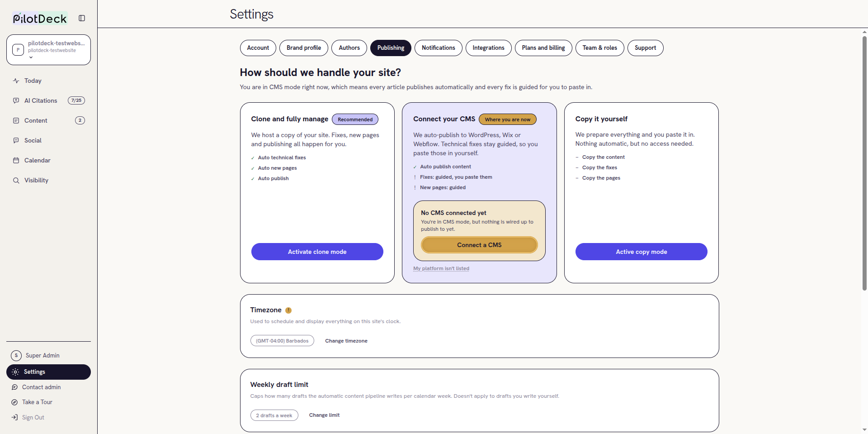Open the Brand profile tab
This screenshot has width=868, height=434.
click(304, 48)
